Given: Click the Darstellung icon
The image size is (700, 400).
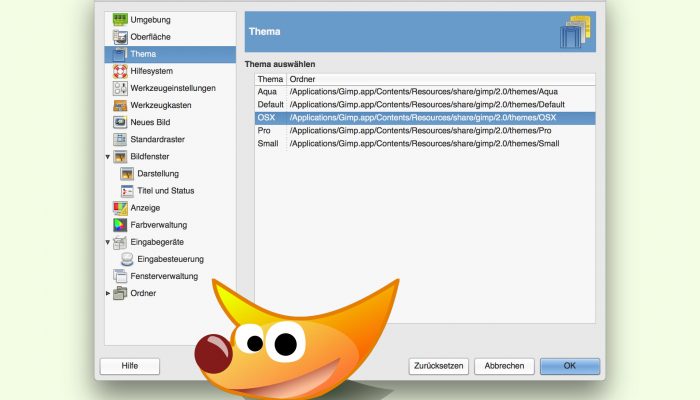Looking at the screenshot, I should pyautogui.click(x=127, y=174).
